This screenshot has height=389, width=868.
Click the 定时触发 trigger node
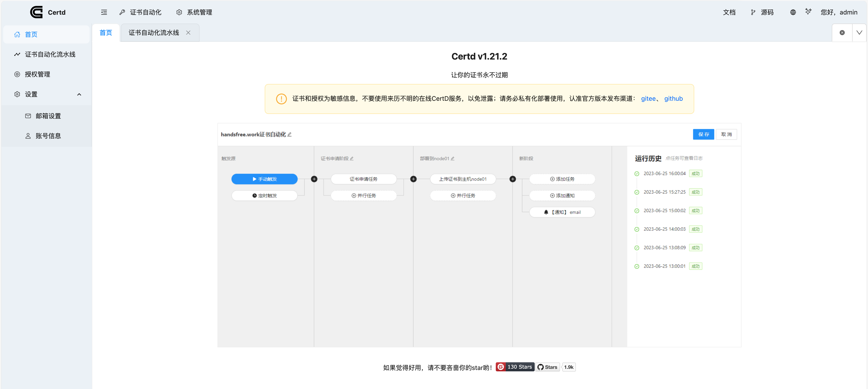tap(264, 195)
